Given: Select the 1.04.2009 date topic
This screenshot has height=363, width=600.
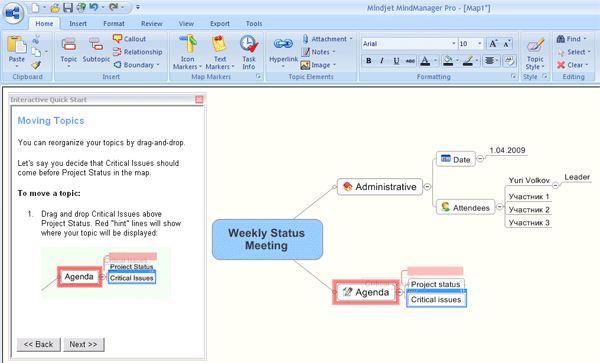Looking at the screenshot, I should [x=507, y=150].
